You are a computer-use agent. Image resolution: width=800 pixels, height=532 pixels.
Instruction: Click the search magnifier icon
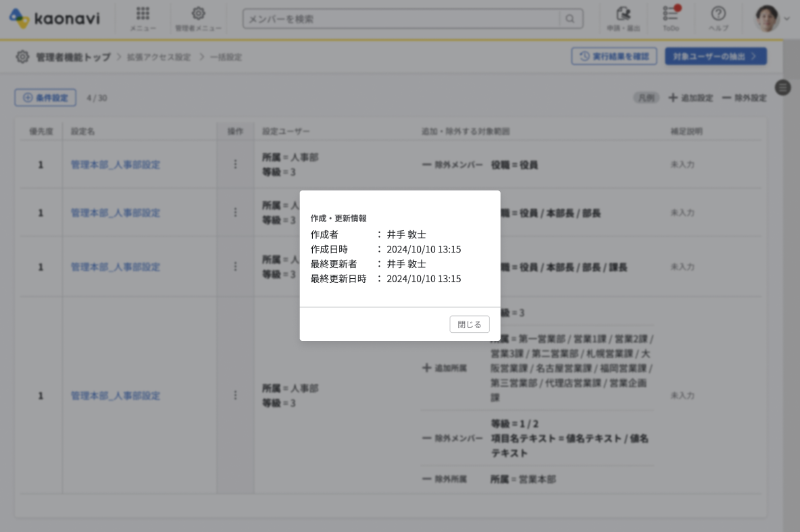coord(570,19)
